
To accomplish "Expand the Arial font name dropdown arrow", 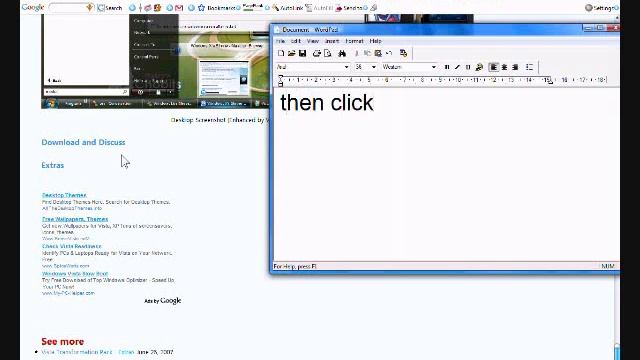I will [x=347, y=67].
